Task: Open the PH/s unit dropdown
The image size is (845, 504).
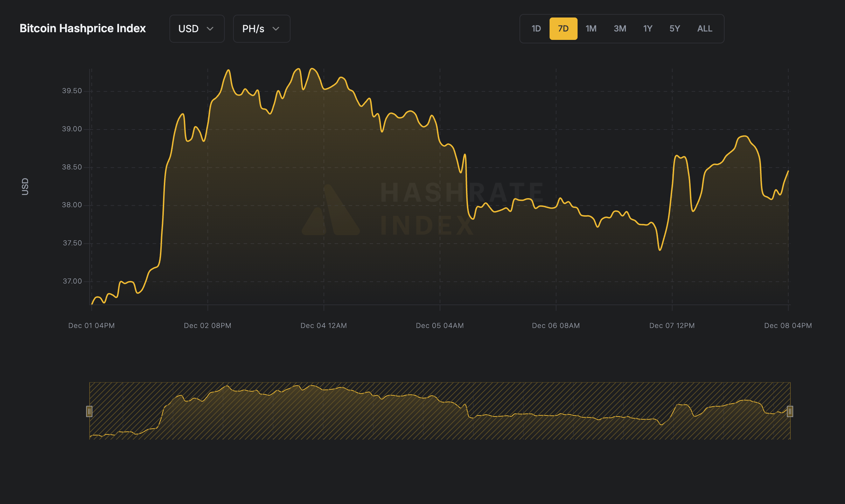Action: [x=261, y=29]
